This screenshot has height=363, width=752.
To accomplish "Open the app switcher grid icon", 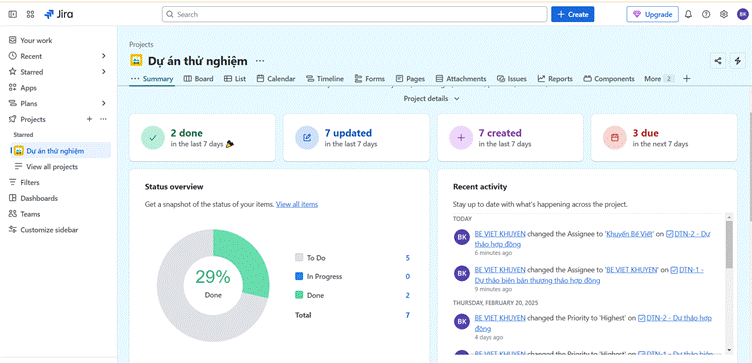I will pos(30,14).
